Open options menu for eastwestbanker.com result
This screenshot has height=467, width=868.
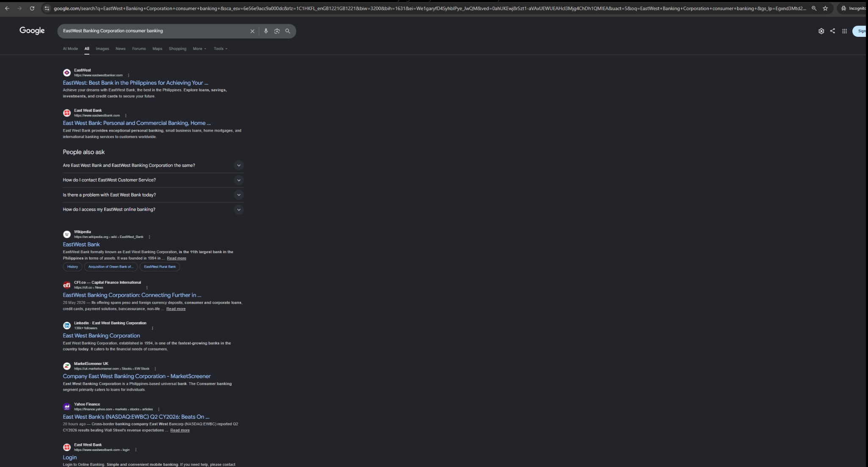click(129, 75)
